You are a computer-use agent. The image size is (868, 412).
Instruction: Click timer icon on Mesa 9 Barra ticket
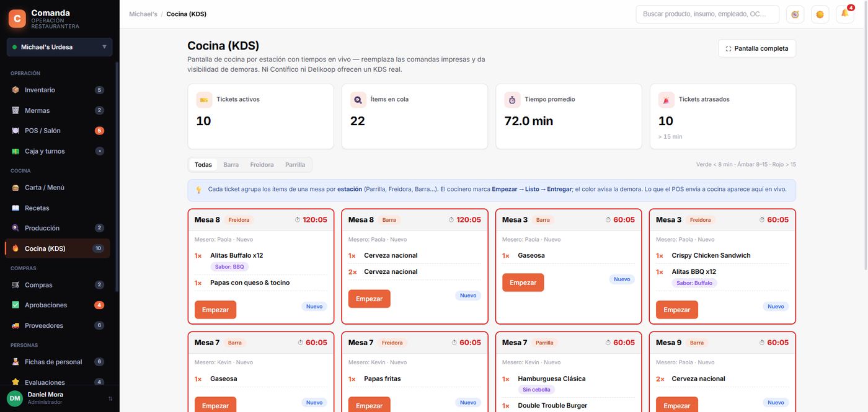[762, 343]
